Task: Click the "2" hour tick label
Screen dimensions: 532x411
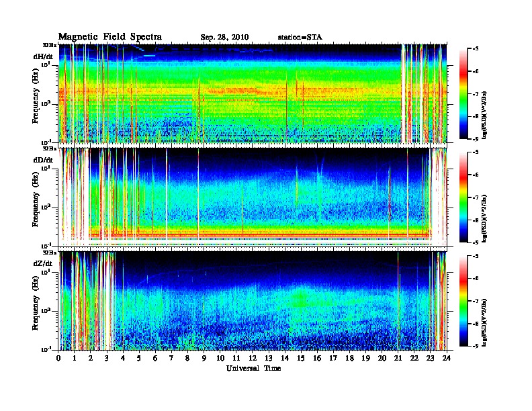Action: (x=91, y=358)
